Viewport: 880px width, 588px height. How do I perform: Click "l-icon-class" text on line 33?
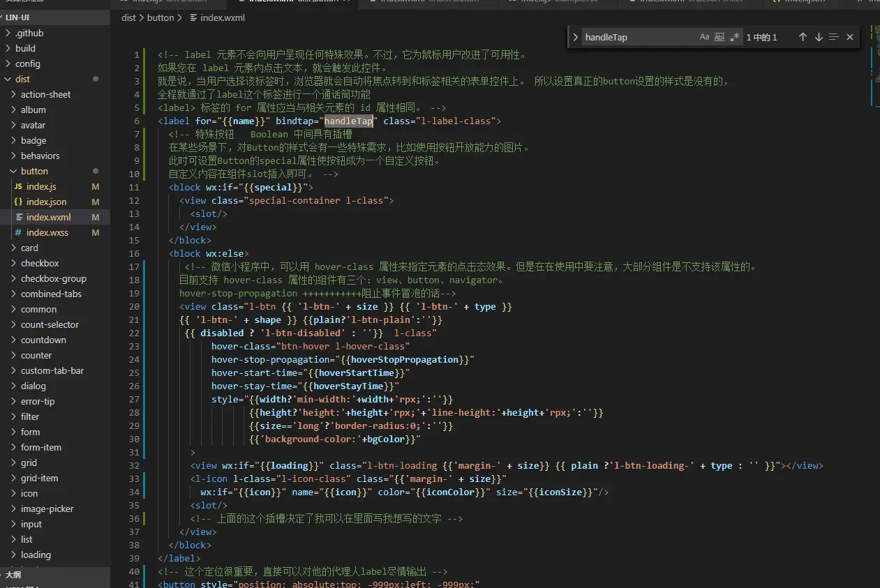pos(313,478)
